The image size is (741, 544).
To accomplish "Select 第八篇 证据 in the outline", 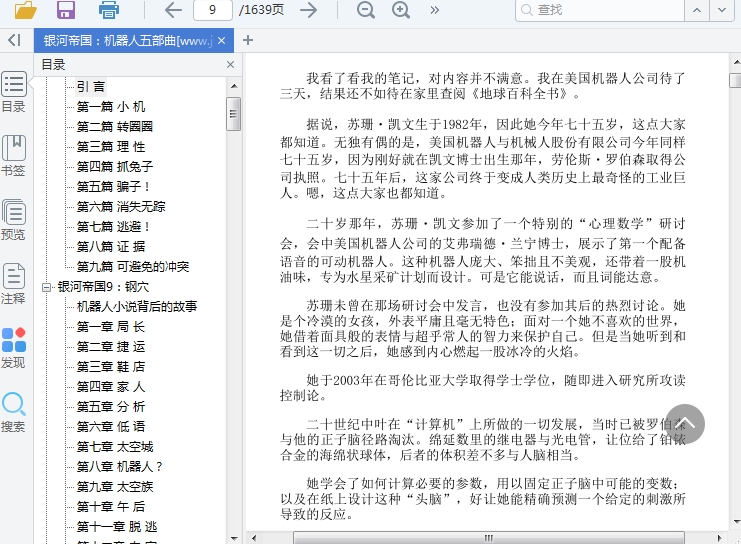I will (111, 246).
